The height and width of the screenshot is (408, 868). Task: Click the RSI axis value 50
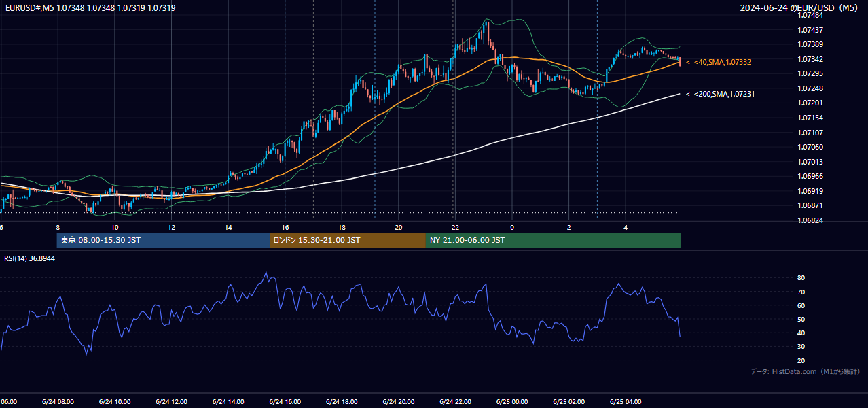801,319
